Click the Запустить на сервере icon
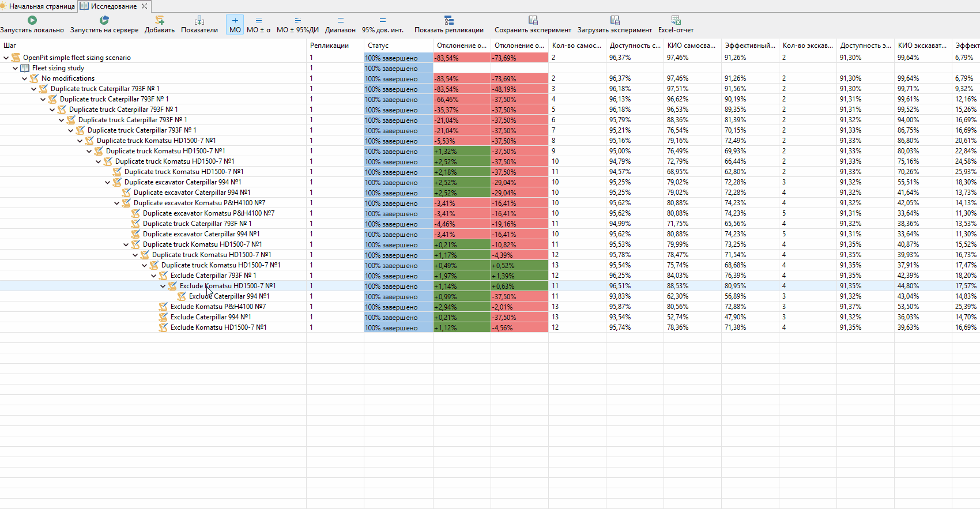The image size is (980, 509). 104,20
